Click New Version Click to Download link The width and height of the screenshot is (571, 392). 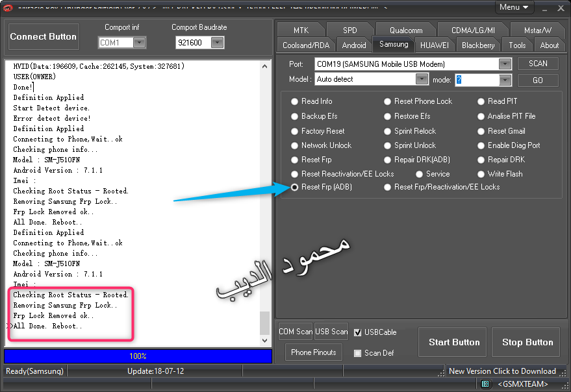[502, 371]
